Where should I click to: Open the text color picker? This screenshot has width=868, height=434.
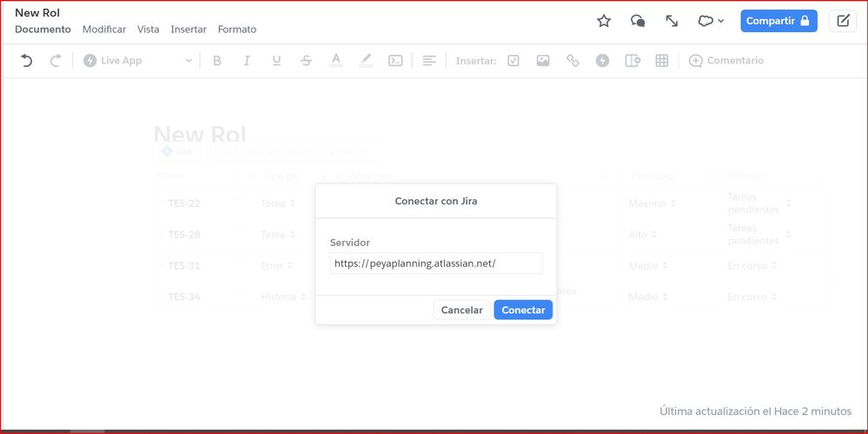(x=336, y=60)
